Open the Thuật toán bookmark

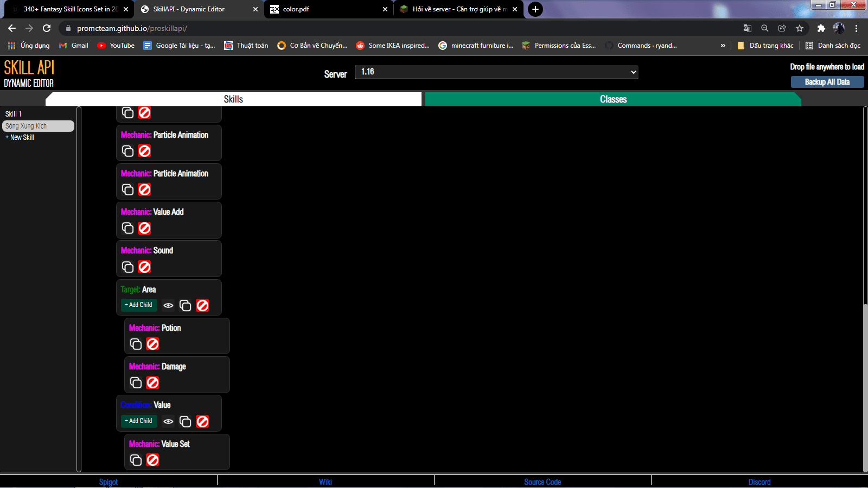(x=246, y=46)
